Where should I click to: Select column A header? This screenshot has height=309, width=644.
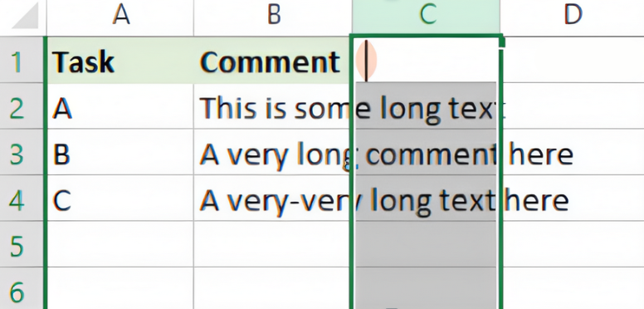tap(120, 16)
